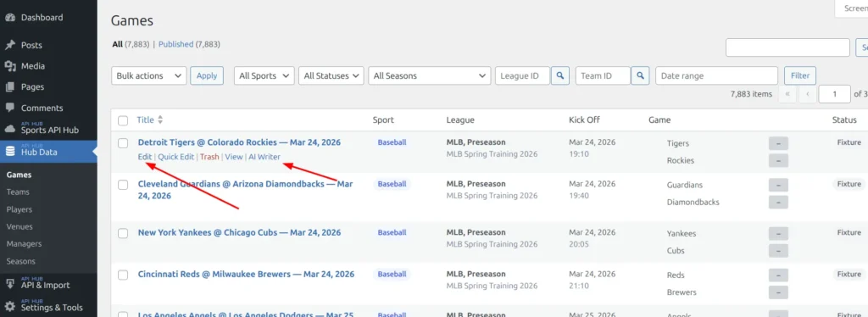Click Rockies score dash box

(778, 160)
